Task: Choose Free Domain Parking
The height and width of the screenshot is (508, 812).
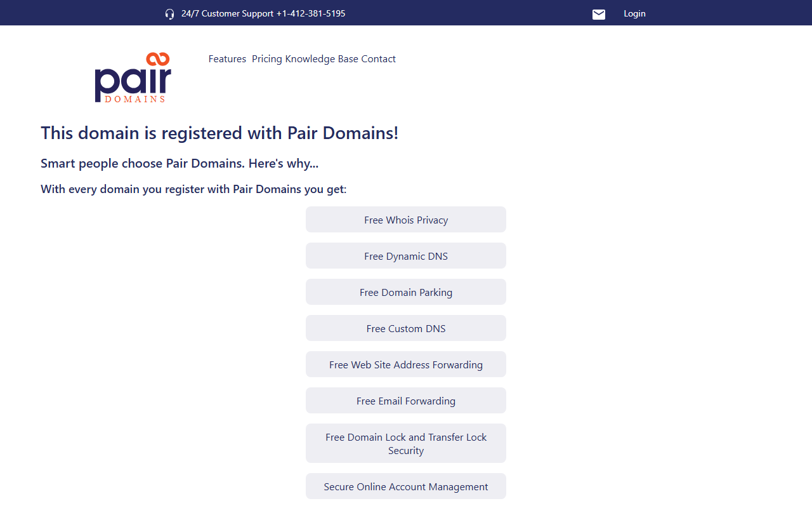Action: (x=406, y=292)
